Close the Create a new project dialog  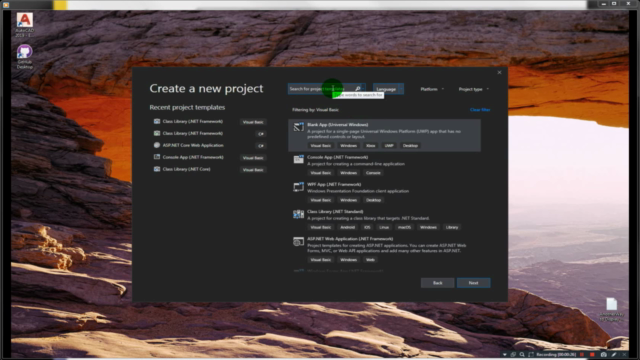499,72
